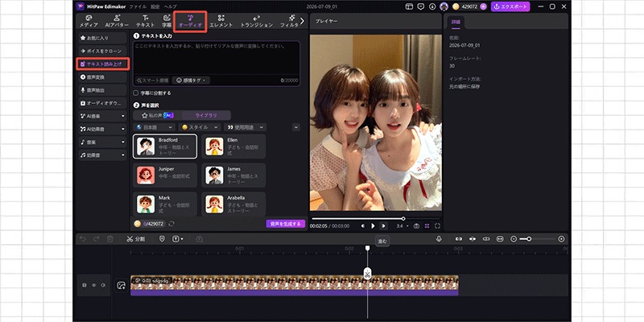This screenshot has height=322, width=644.
Task: Select the Ellen voice card
Action: tap(233, 147)
